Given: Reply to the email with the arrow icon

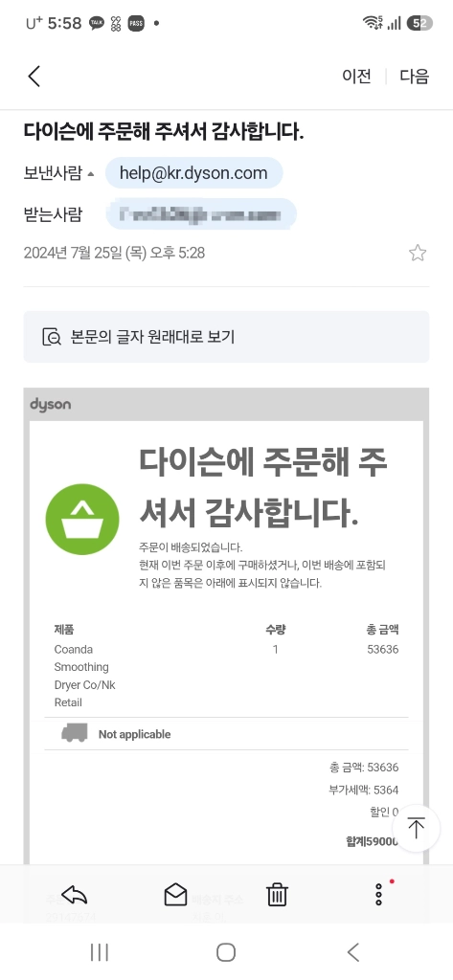Looking at the screenshot, I should click(x=75, y=896).
